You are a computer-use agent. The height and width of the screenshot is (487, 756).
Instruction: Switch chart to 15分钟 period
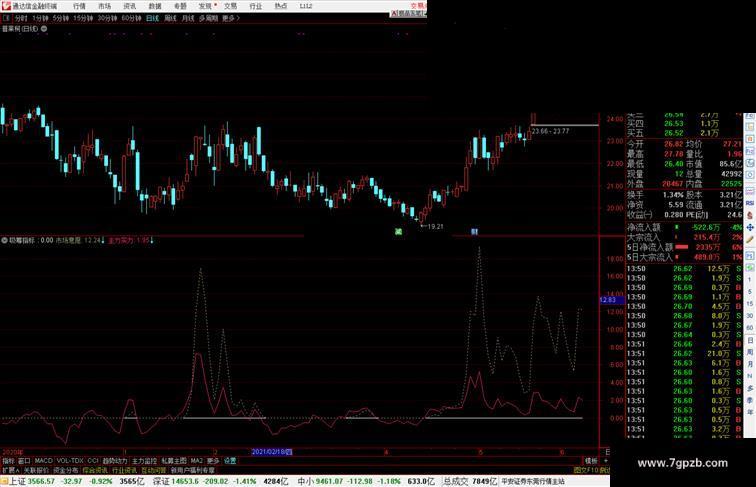(x=83, y=18)
